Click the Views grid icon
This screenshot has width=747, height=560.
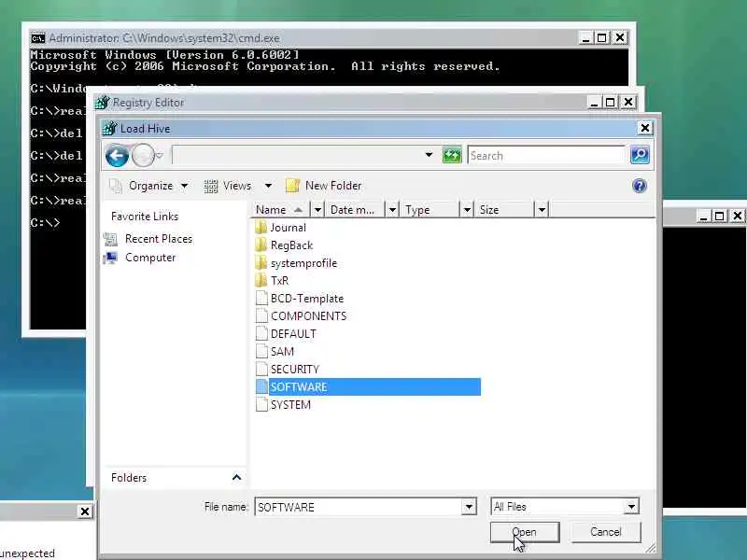(211, 186)
